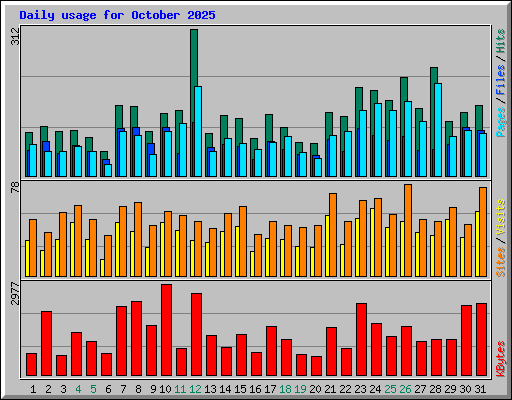Click the orange 'Sites' legend label
This screenshot has width=512, height=400.
pos(501,262)
